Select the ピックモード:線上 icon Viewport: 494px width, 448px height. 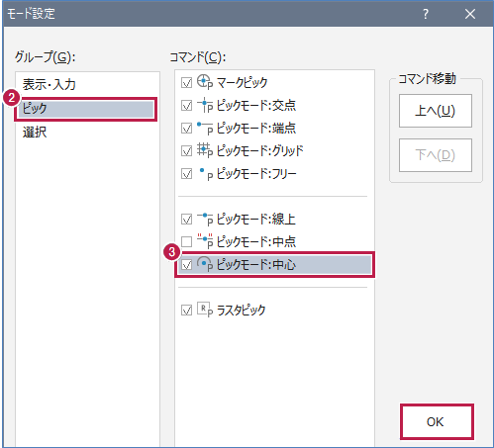coord(205,219)
